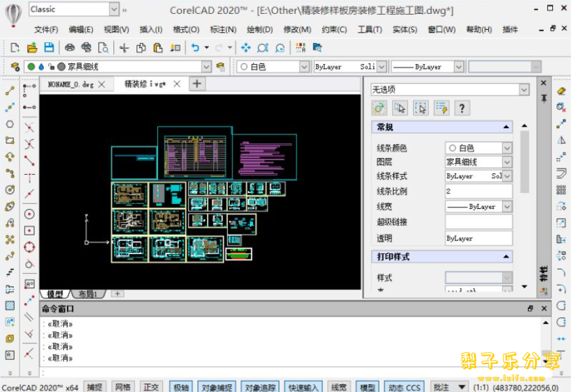Click the circle center snap icon
The height and width of the screenshot is (392, 571).
(x=29, y=214)
